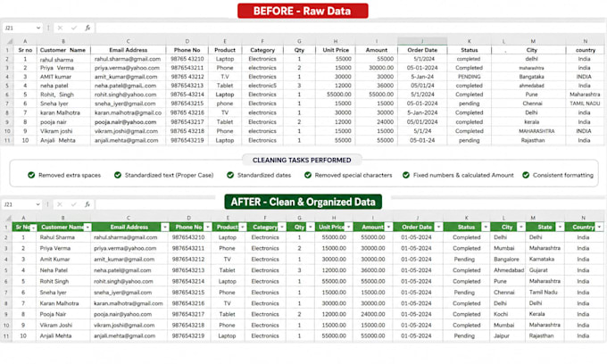The image size is (607, 364).
Task: Open the Unit Price filter dropdown in After table
Action: tap(348, 227)
